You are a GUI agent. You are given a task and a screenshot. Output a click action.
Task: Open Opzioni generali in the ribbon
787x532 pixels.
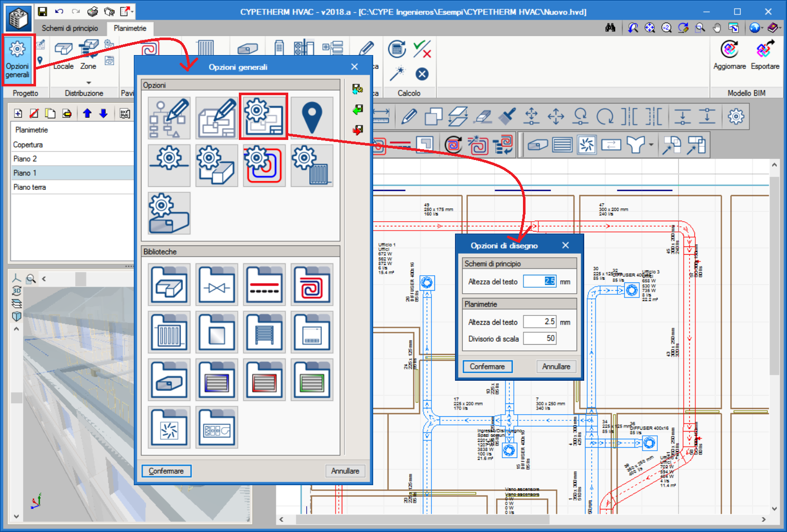click(18, 60)
